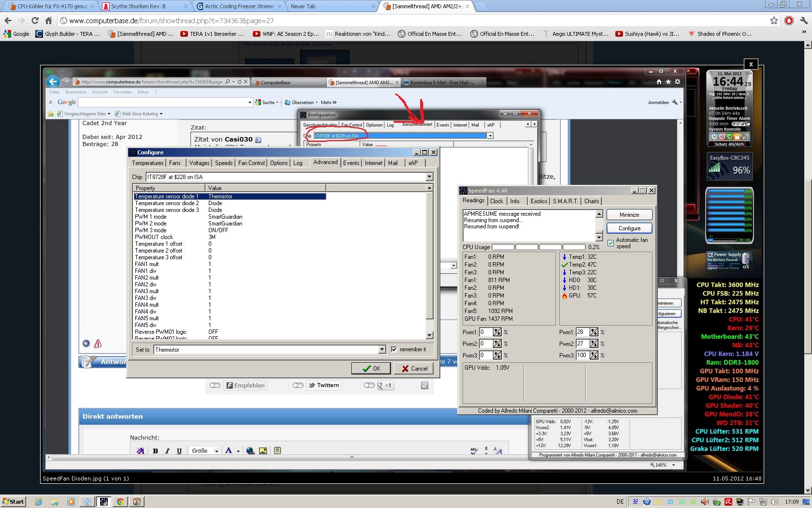Open Windows Media Player from the taskbar
Screen dimensions: 812x508
(71, 502)
